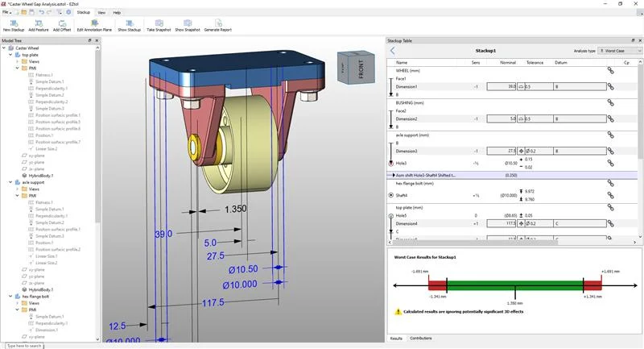Image resolution: width=644 pixels, height=349 pixels.
Task: Click FRONT face of the view cube
Action: point(360,69)
